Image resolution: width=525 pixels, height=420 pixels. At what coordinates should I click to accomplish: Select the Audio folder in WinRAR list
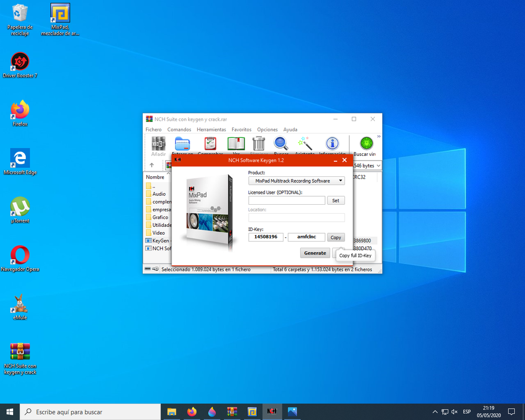coord(159,194)
